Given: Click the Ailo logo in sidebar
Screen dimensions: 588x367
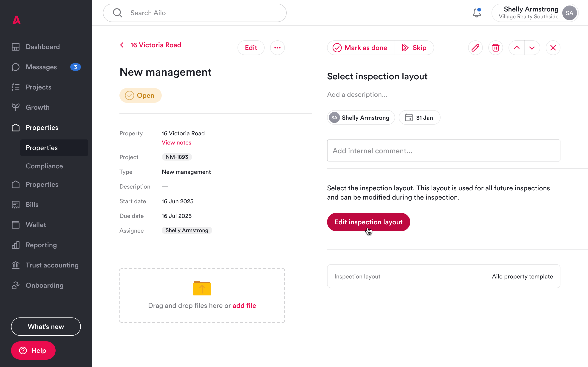Looking at the screenshot, I should [17, 20].
